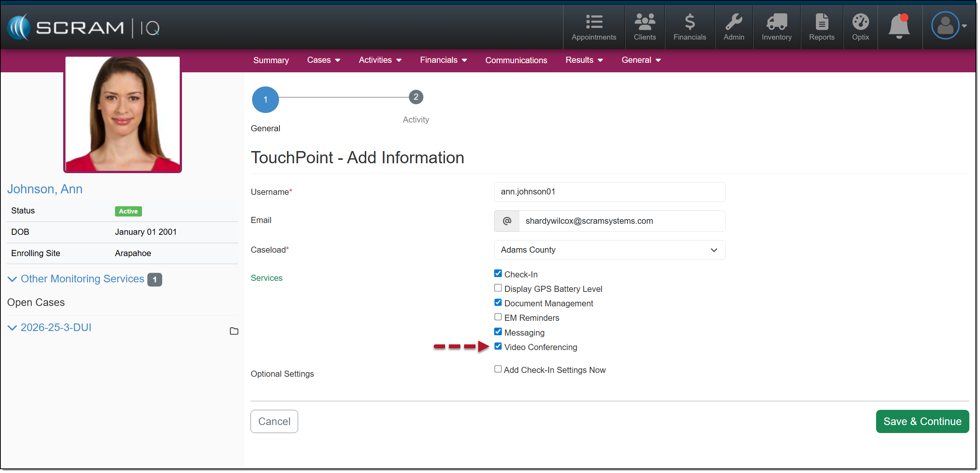Enable Display GPS Battery Level checkbox
This screenshot has width=980, height=473.
pyautogui.click(x=498, y=288)
